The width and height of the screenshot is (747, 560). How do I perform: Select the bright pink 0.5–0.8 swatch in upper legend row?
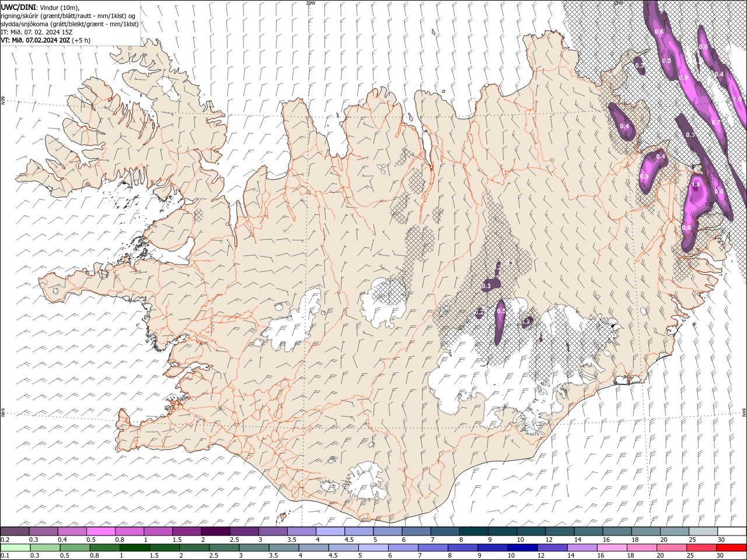pos(101,531)
